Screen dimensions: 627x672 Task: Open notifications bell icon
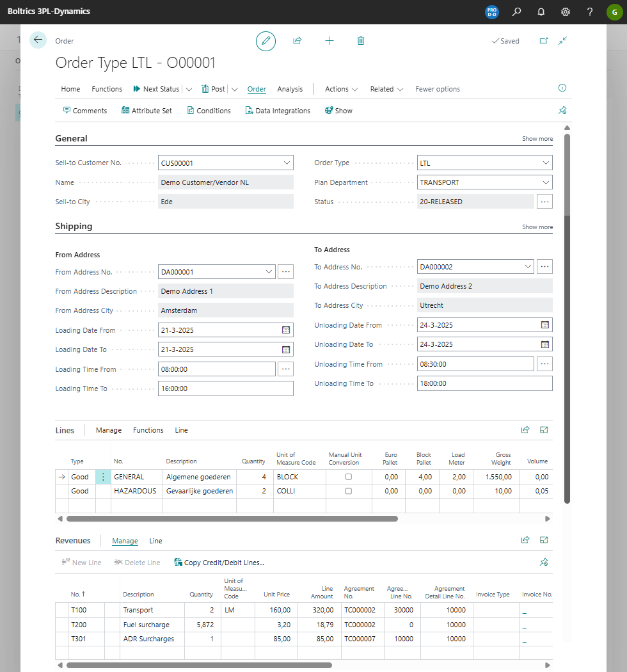(541, 12)
